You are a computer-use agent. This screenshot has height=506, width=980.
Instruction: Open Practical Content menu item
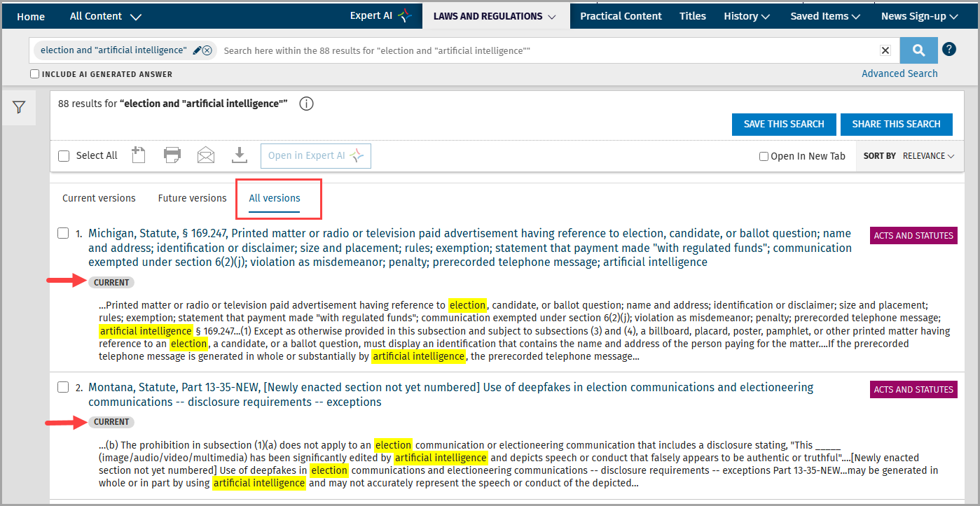click(x=621, y=16)
